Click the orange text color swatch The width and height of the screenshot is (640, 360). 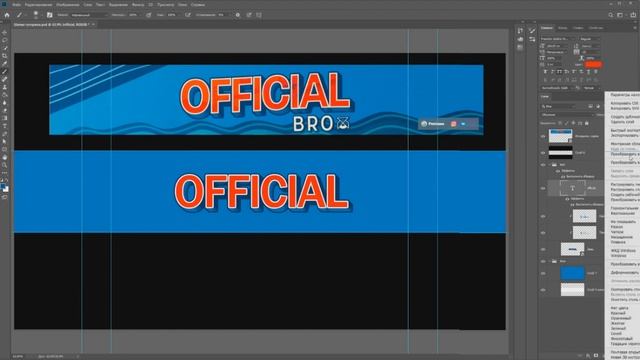point(593,64)
